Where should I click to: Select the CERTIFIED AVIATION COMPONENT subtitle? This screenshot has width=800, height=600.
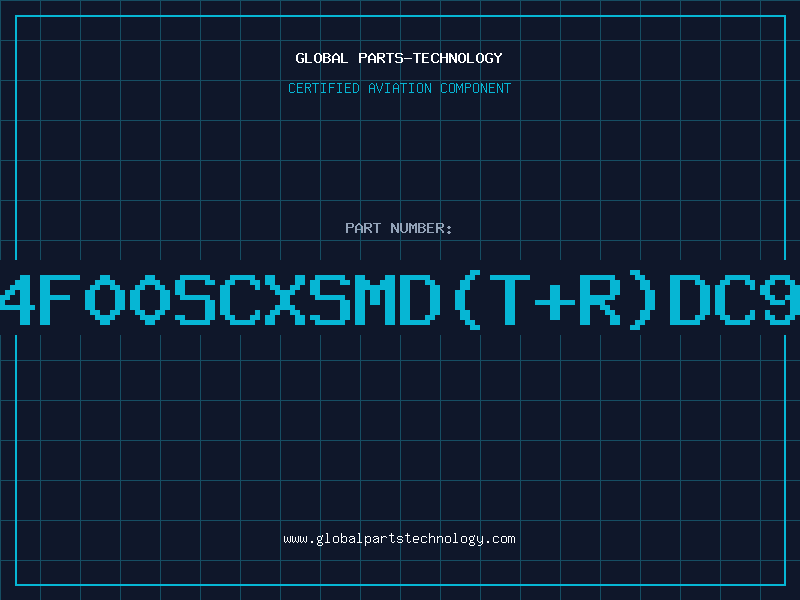click(399, 88)
